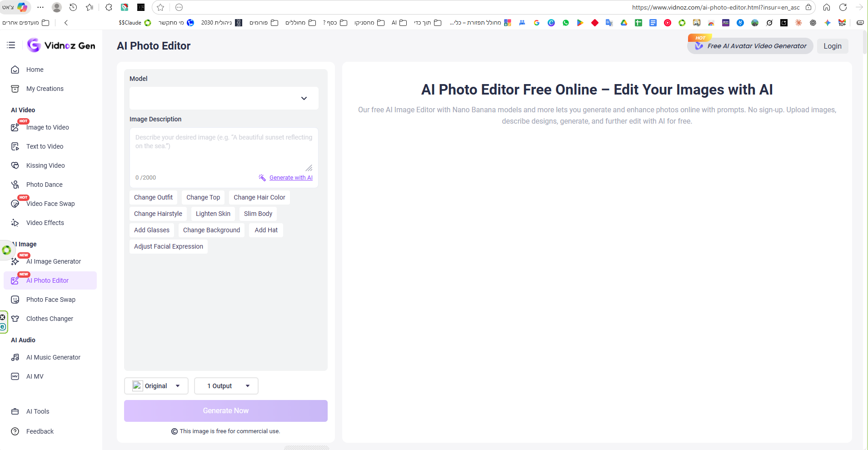Expand the 1 Output count dropdown

point(226,386)
